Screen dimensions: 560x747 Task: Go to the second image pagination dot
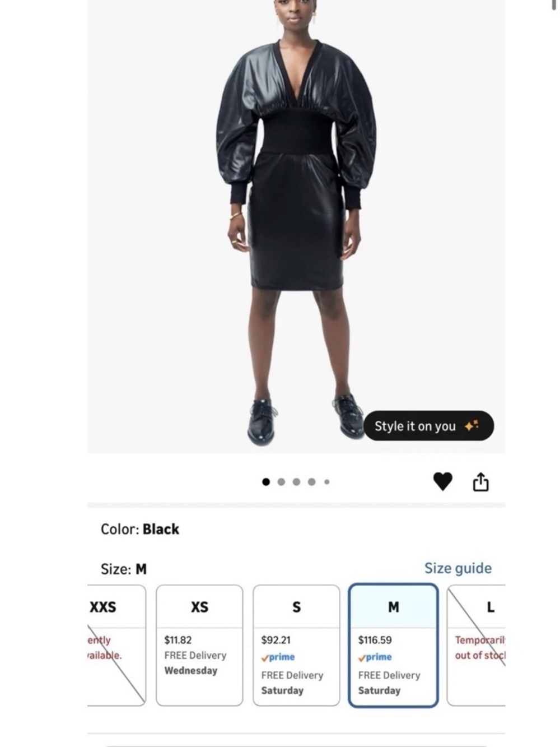(x=281, y=482)
